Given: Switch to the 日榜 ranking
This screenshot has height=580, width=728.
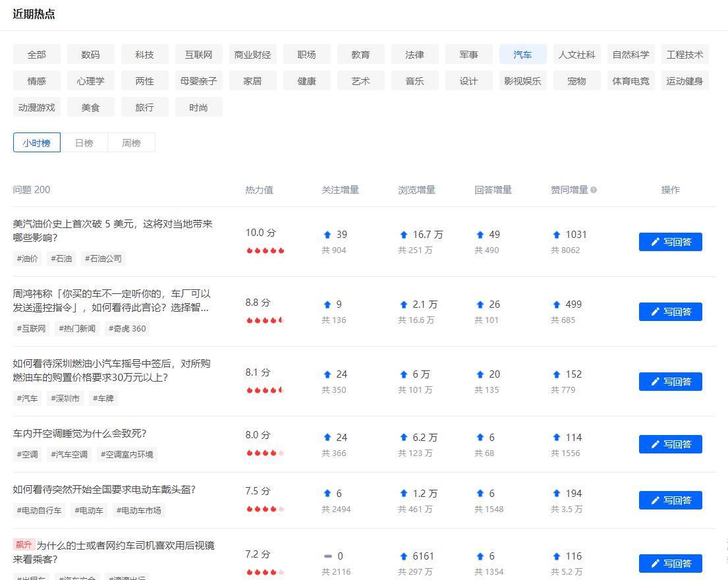Looking at the screenshot, I should click(84, 143).
